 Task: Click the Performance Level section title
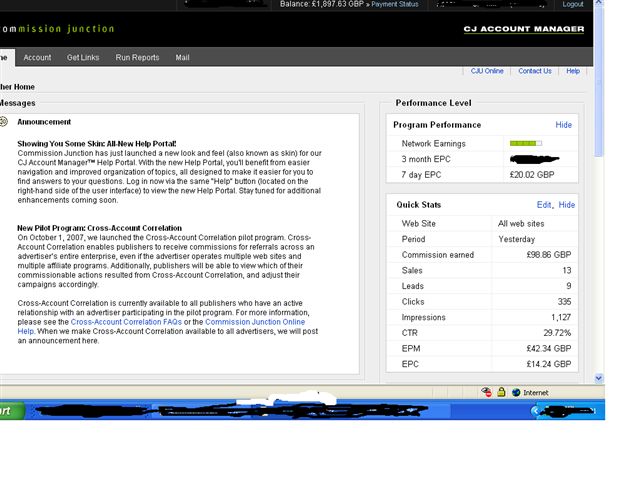click(x=433, y=103)
